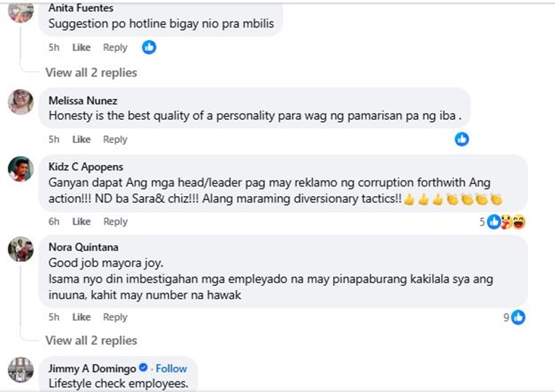The width and height of the screenshot is (555, 392).
Task: Reply to Kidz C Apopens' comment
Action: tap(115, 221)
